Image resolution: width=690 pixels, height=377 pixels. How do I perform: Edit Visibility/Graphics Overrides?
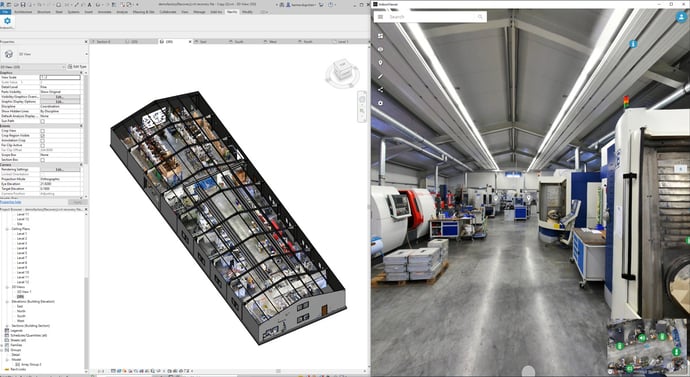[60, 97]
